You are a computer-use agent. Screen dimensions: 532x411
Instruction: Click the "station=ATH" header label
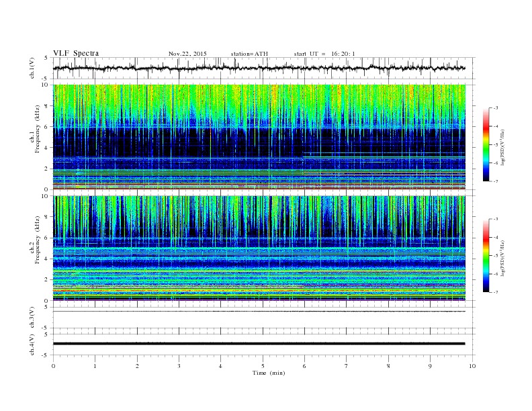point(249,54)
